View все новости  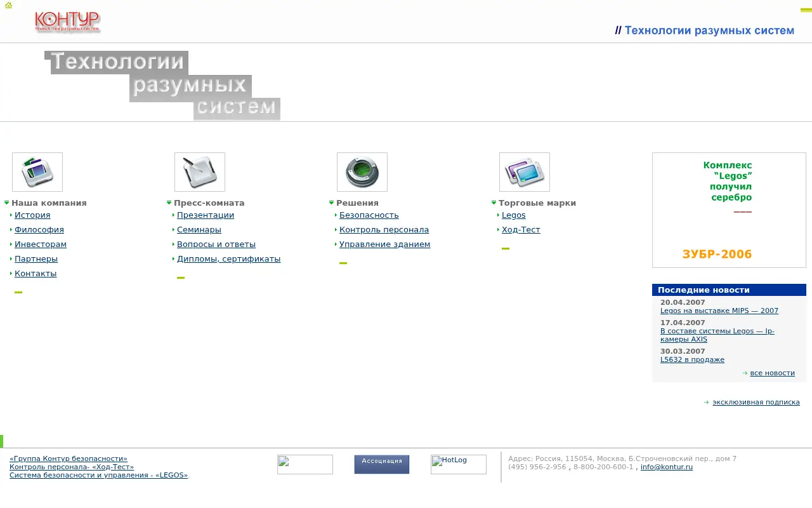[772, 373]
